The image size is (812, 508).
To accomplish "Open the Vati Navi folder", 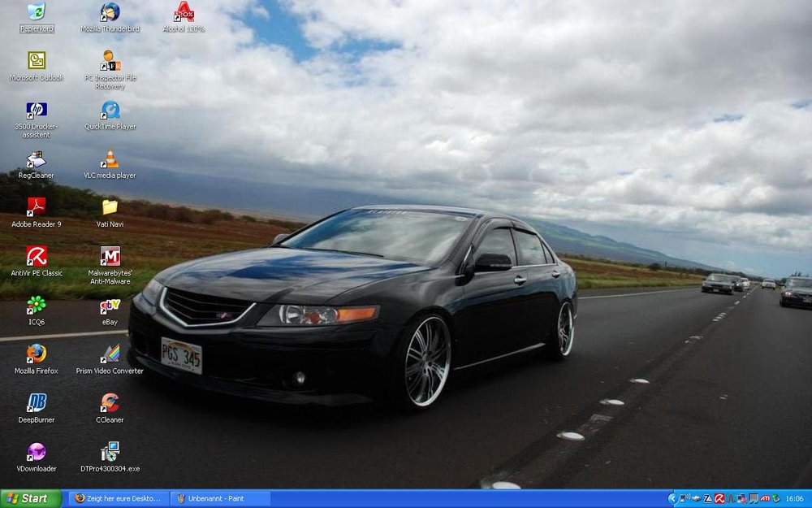I will (x=110, y=207).
